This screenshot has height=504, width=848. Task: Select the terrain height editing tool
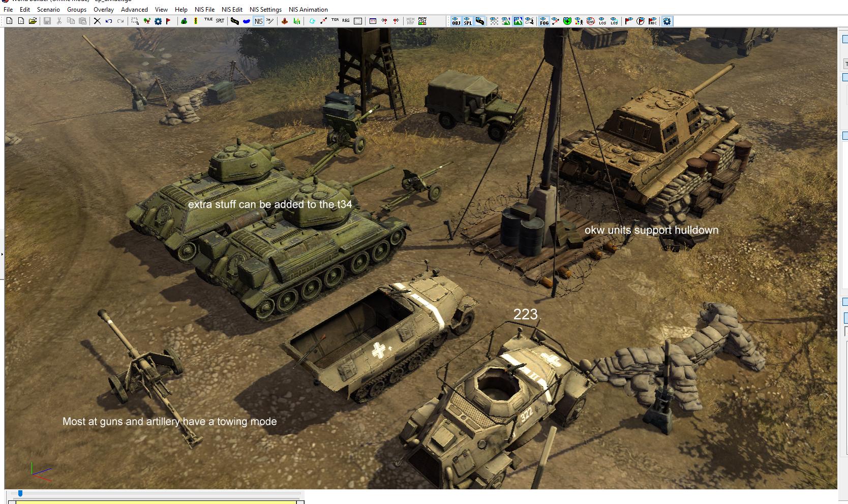coord(184,21)
